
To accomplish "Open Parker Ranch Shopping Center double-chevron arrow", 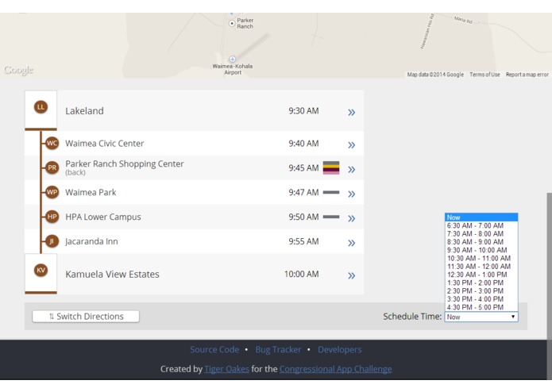I will click(x=351, y=170).
